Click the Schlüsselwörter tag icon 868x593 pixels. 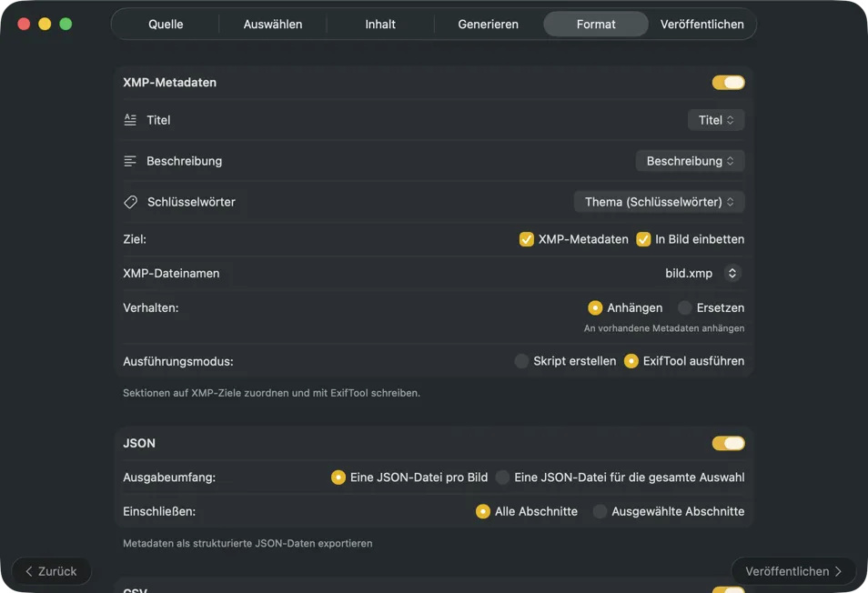tap(130, 202)
